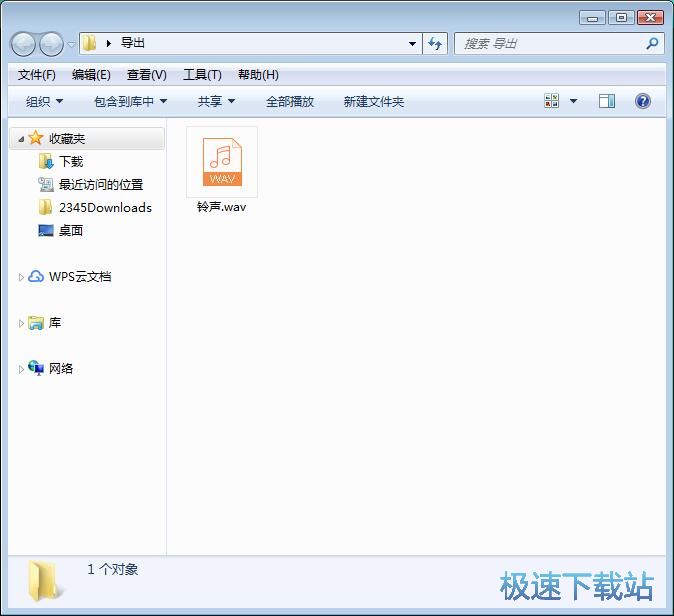674x616 pixels.
Task: Minimize the explorer window
Action: [x=592, y=18]
